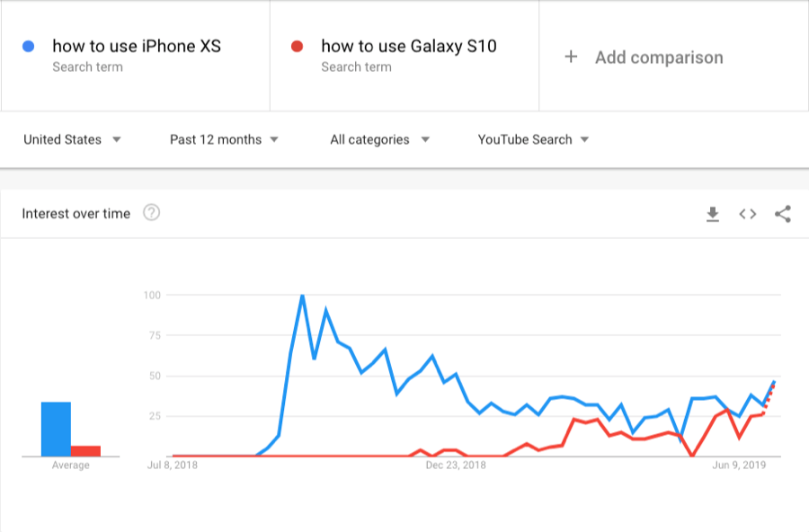Viewport: 809px width, 532px height.
Task: Click the red dot for Galaxy S10 term
Action: (x=297, y=46)
